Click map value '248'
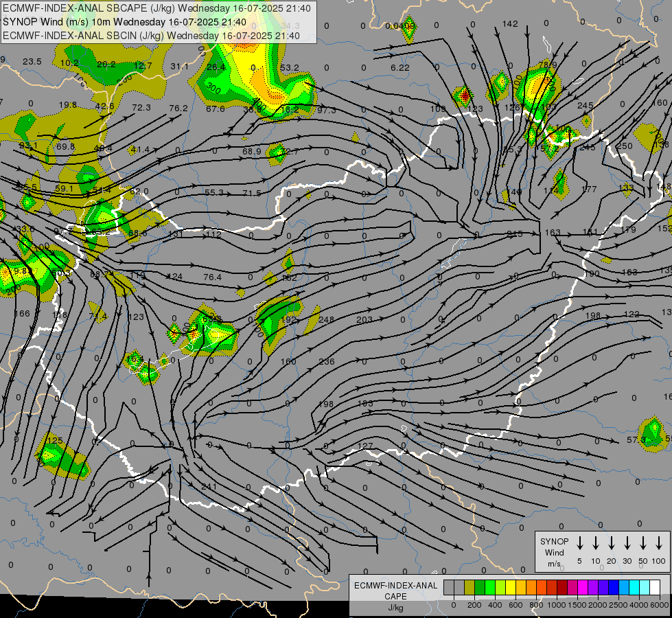 pos(326,319)
